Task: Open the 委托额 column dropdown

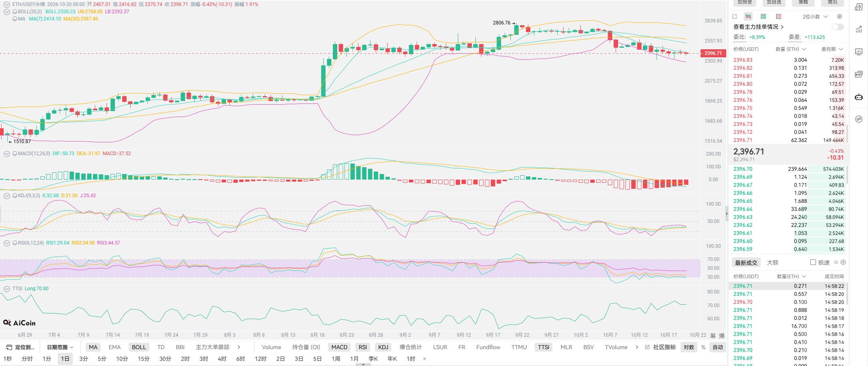Action: coord(832,49)
